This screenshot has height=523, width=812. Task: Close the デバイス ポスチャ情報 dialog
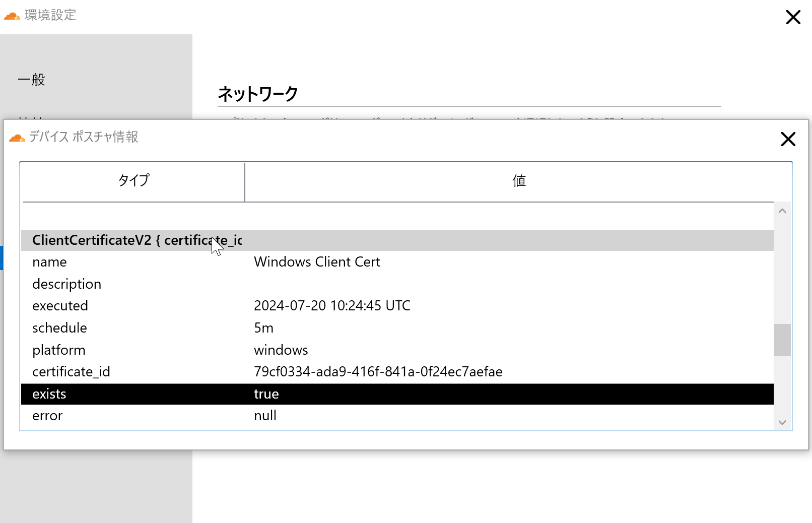click(x=788, y=140)
